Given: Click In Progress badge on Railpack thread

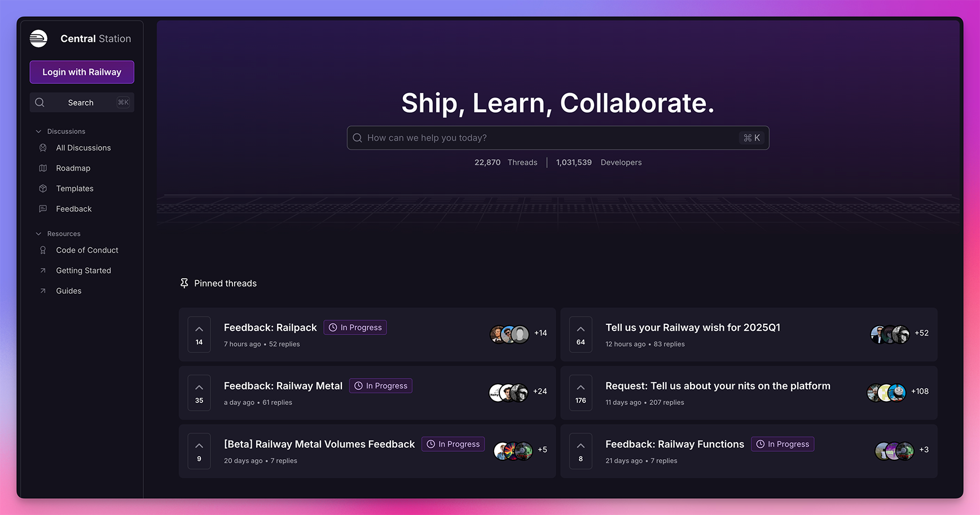Looking at the screenshot, I should coord(355,328).
